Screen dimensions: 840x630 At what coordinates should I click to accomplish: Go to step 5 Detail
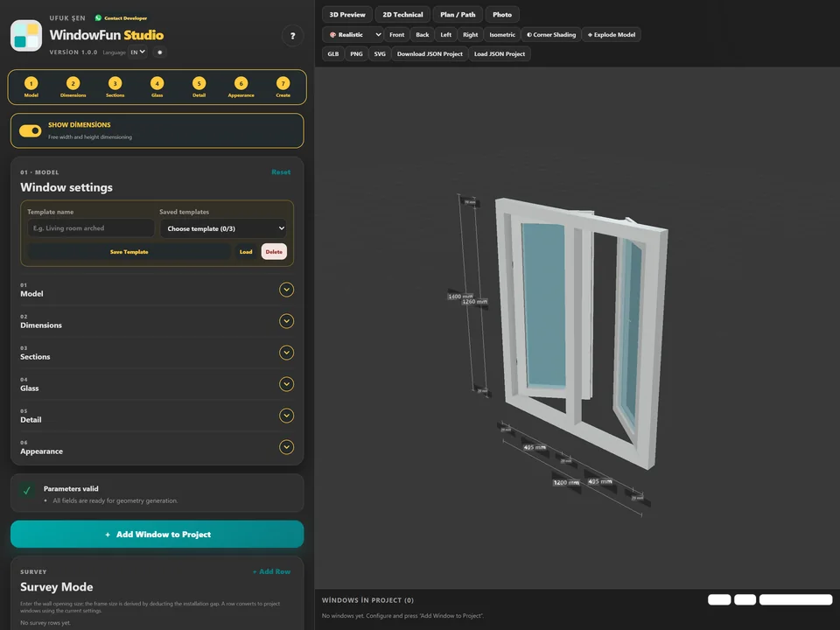point(199,87)
